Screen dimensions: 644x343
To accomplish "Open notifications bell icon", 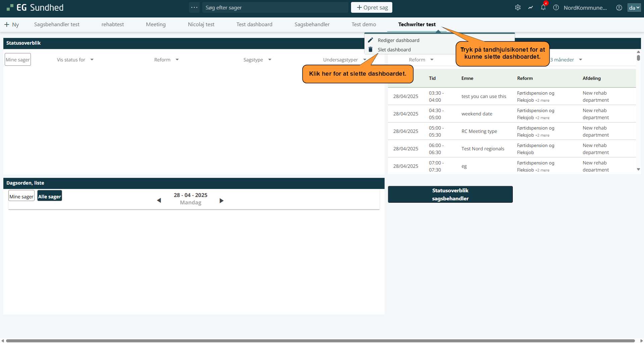I will [543, 7].
